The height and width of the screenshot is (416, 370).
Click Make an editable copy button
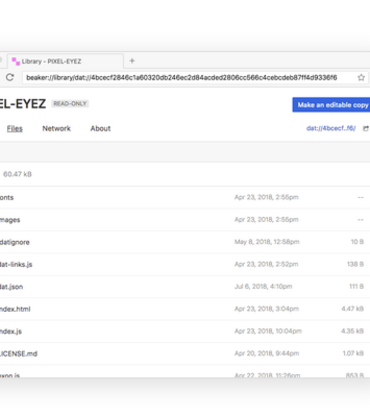tap(331, 105)
